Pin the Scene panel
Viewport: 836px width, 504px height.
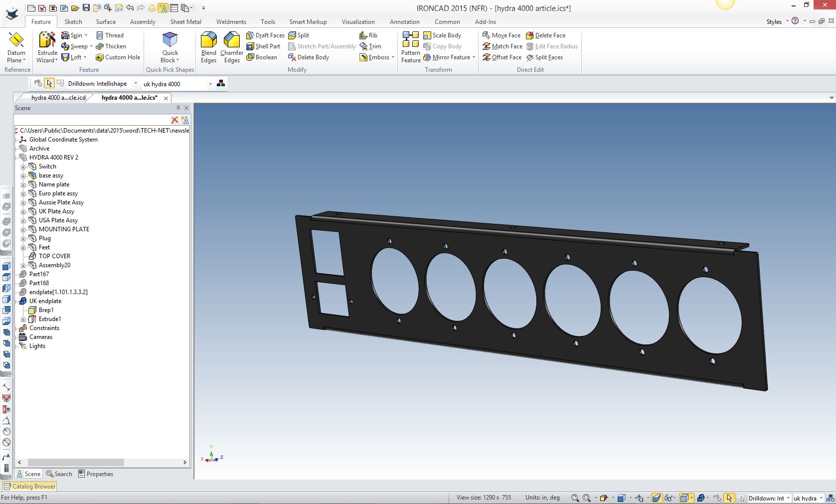tap(178, 108)
